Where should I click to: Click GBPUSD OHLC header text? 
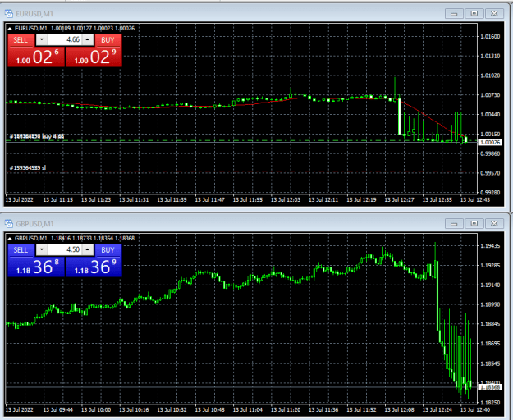75,238
